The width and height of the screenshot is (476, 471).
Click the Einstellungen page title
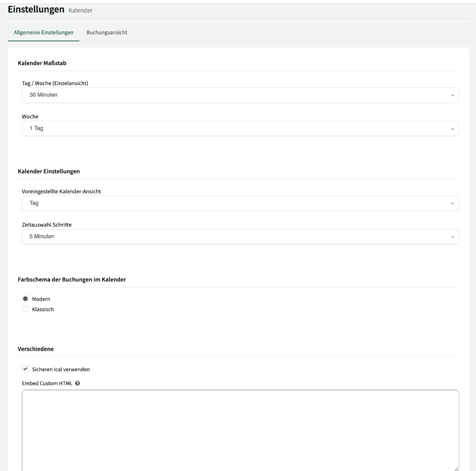pyautogui.click(x=35, y=9)
